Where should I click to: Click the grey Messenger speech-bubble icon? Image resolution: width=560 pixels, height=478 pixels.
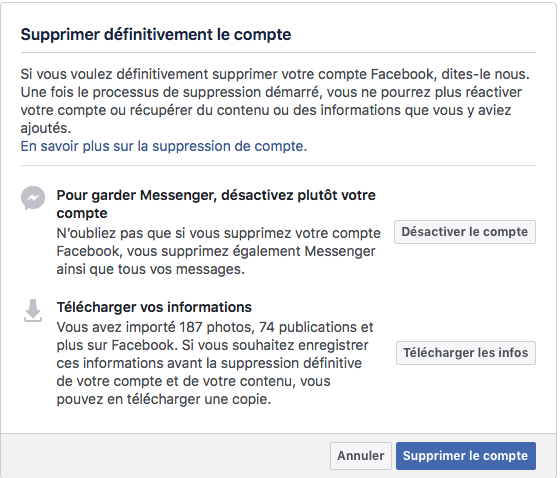33,198
